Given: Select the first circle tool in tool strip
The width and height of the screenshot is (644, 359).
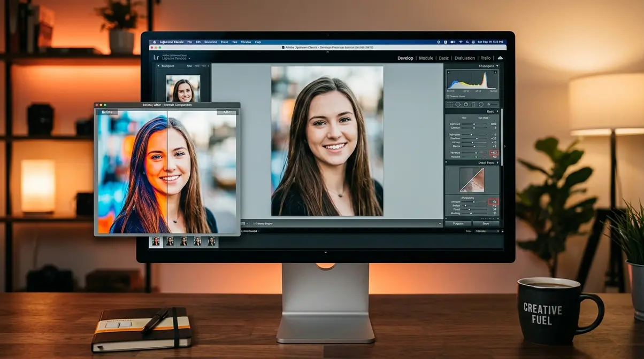Looking at the screenshot, I should click(x=458, y=104).
